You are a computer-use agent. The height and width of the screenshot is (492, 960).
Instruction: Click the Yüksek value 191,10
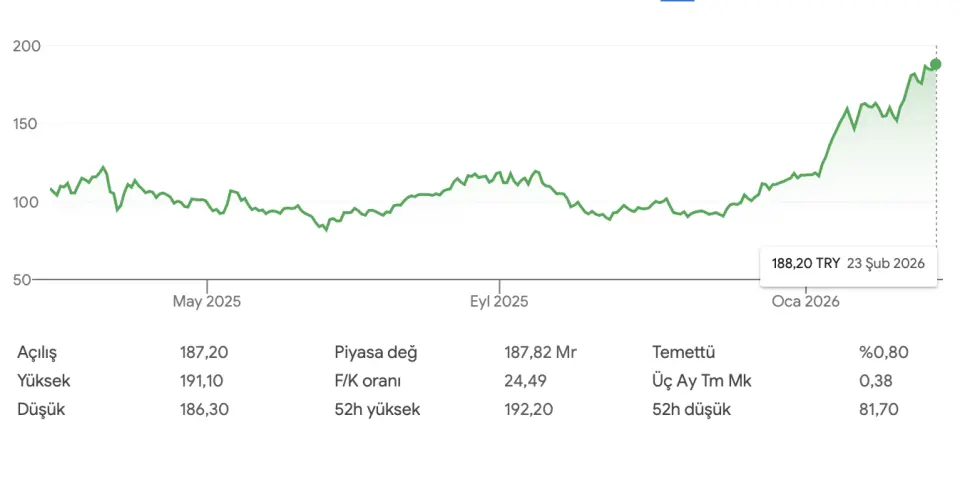200,380
